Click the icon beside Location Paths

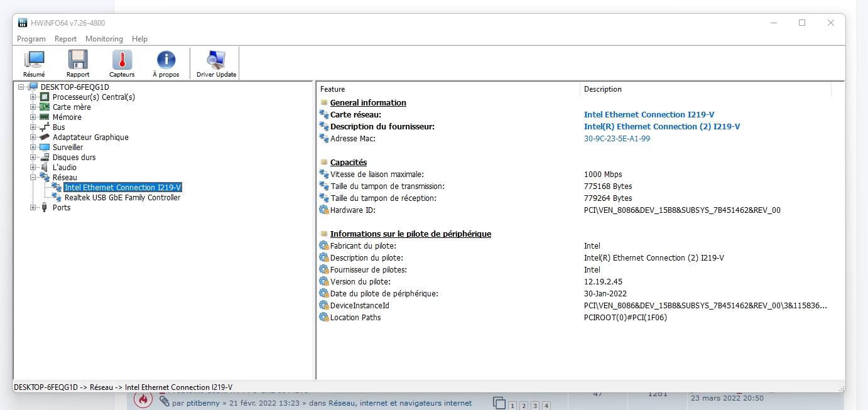tap(324, 318)
